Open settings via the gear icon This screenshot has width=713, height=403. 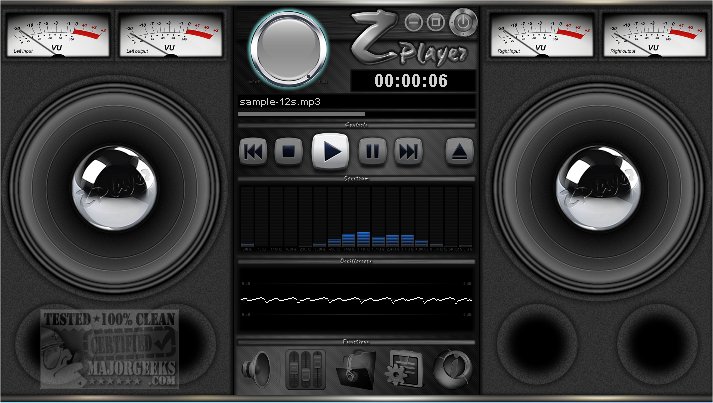[x=404, y=369]
